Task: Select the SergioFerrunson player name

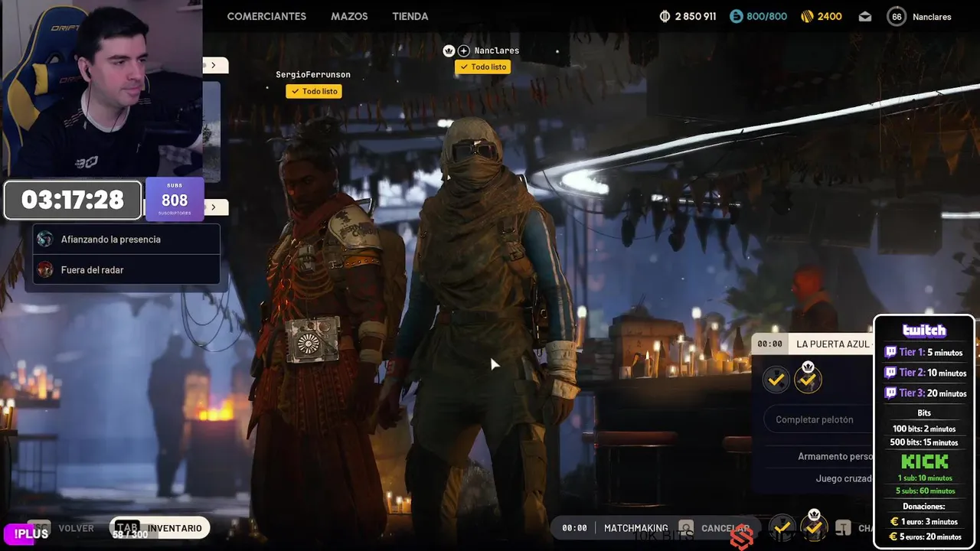Action: point(313,74)
